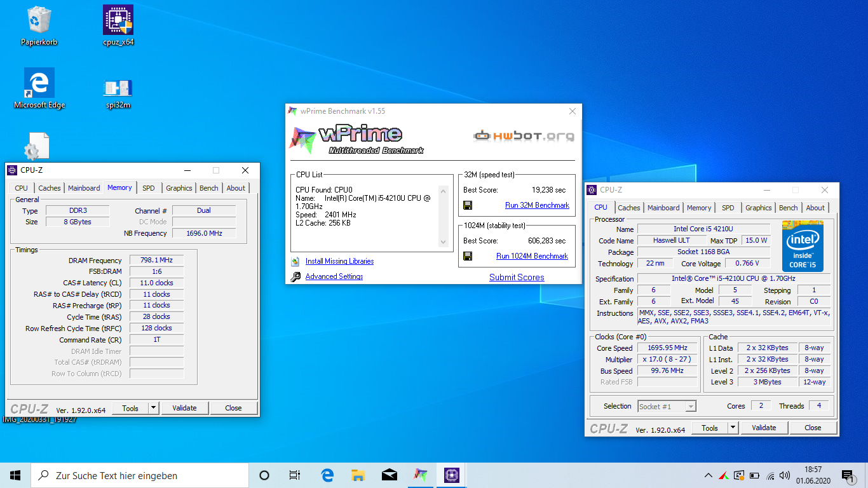Viewport: 868px width, 488px height.
Task: Open Task View on the taskbar
Action: click(x=295, y=475)
